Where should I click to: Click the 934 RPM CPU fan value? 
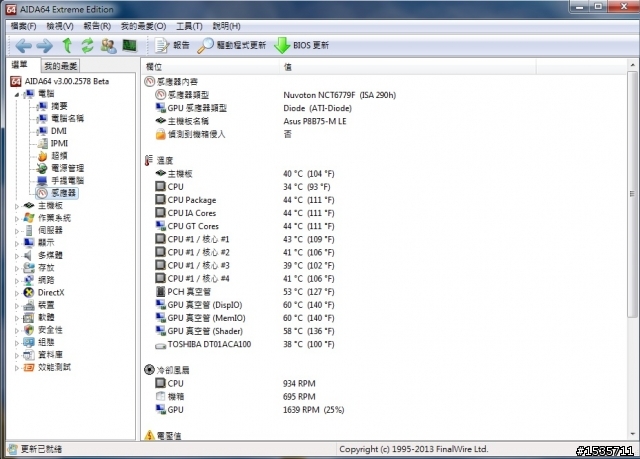pyautogui.click(x=299, y=384)
